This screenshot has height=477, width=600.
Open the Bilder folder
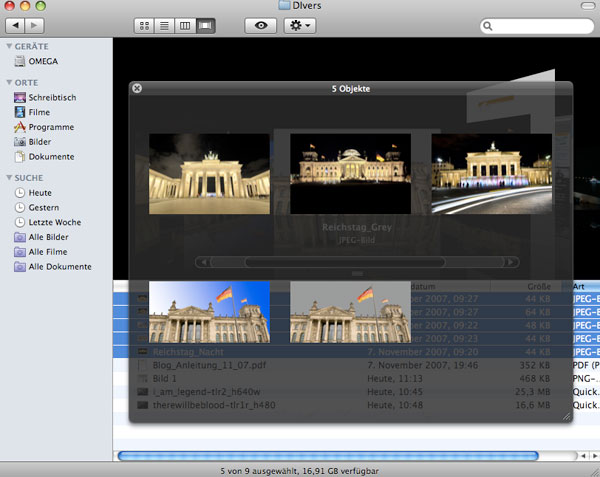coord(33,142)
